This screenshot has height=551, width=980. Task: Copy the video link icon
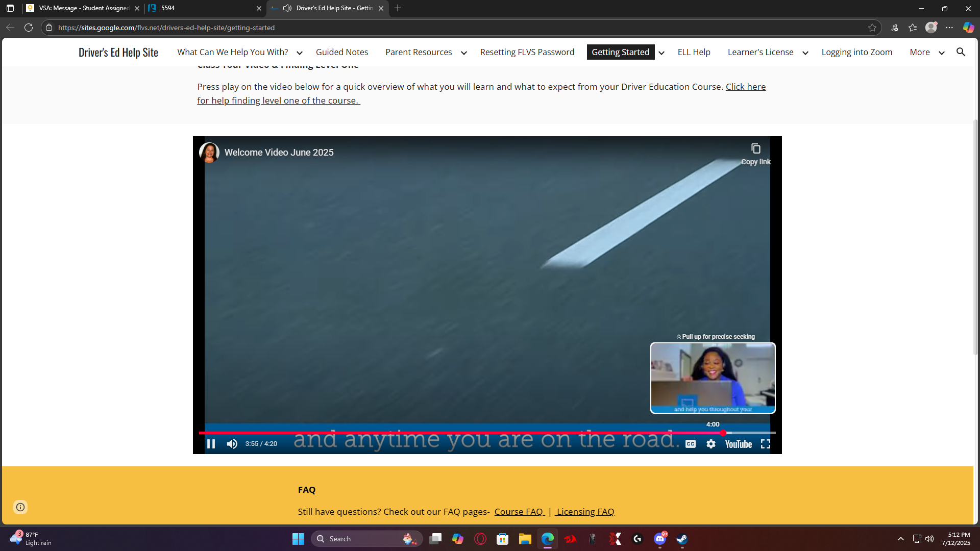(x=756, y=149)
